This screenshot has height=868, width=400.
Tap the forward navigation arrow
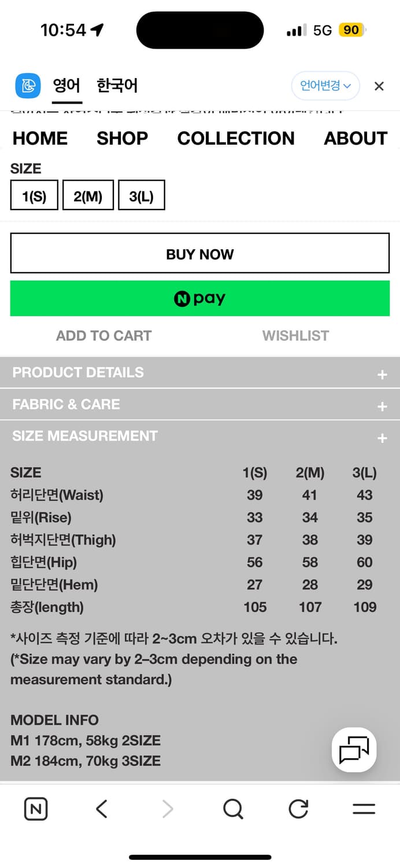click(166, 809)
